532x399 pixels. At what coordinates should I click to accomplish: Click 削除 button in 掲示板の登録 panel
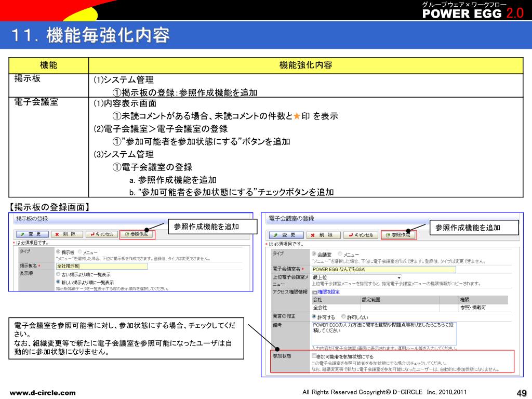[67, 234]
